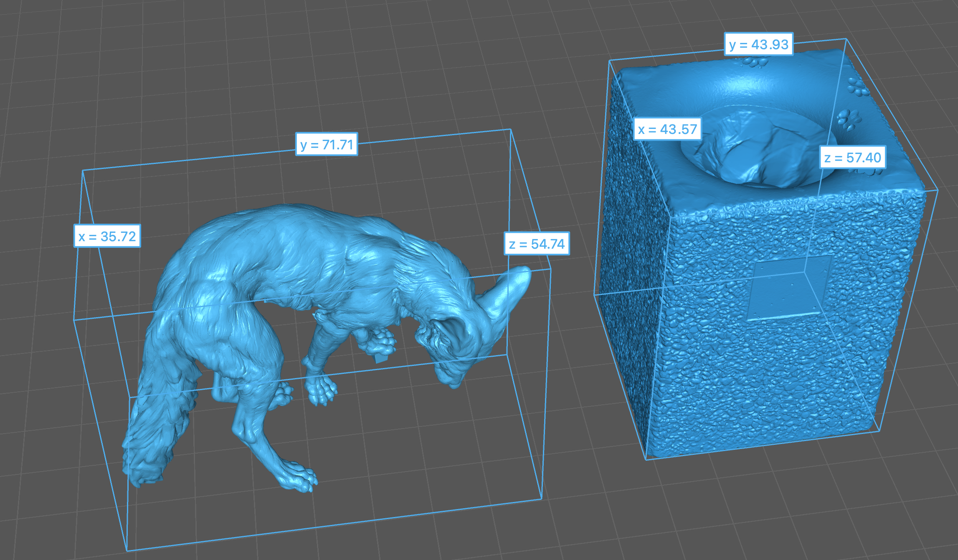The width and height of the screenshot is (958, 560).
Task: Click the fox's outstretched rear paw
Action: 301,480
